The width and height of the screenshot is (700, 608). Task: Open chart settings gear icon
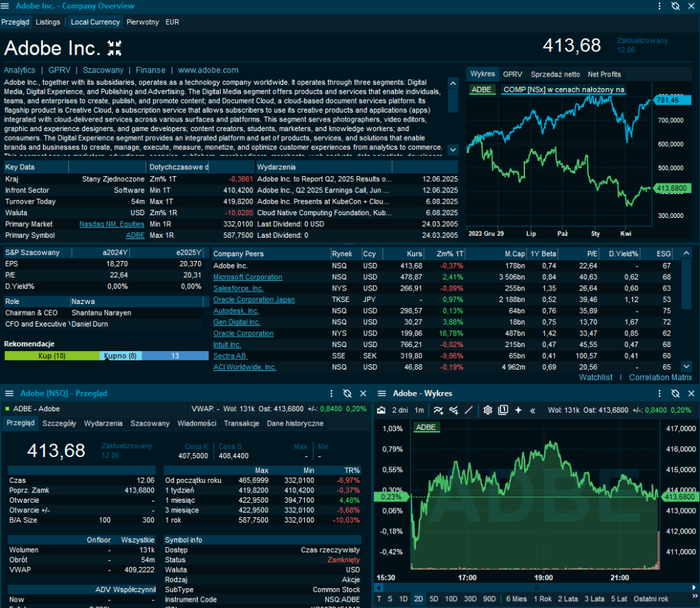(487, 410)
